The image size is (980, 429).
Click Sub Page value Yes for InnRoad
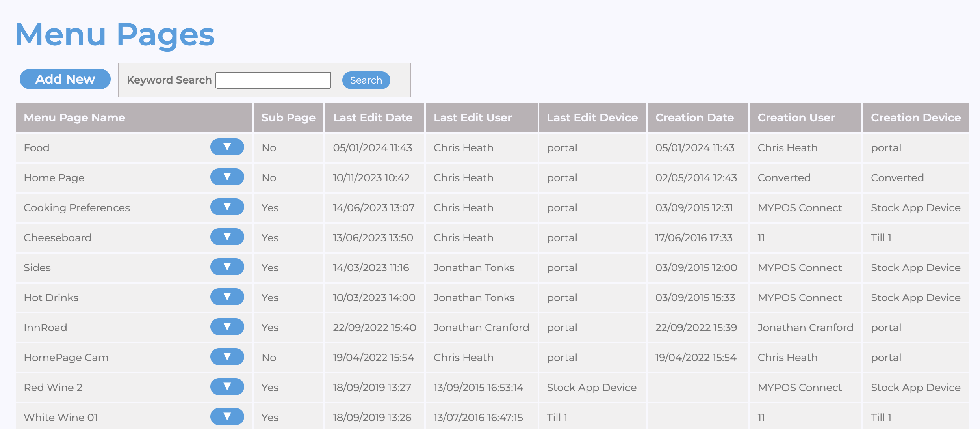[270, 328]
